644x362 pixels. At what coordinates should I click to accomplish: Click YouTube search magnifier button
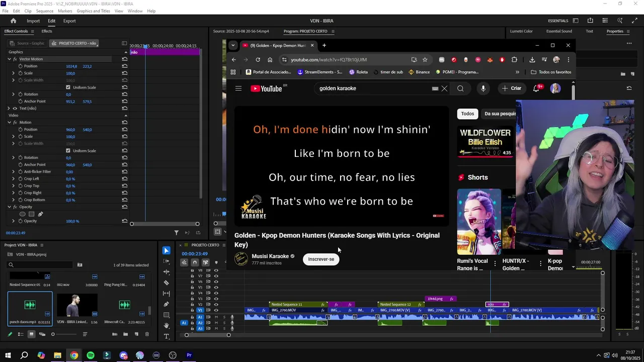[460, 88]
